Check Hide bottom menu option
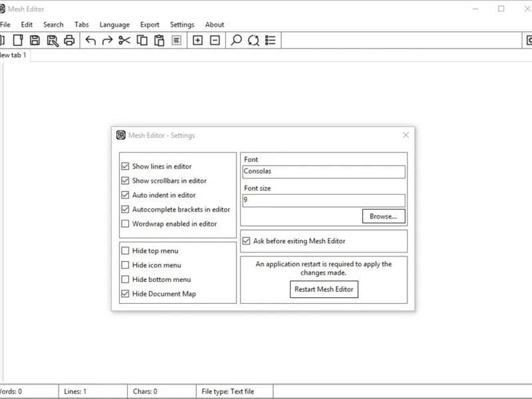 click(x=125, y=279)
